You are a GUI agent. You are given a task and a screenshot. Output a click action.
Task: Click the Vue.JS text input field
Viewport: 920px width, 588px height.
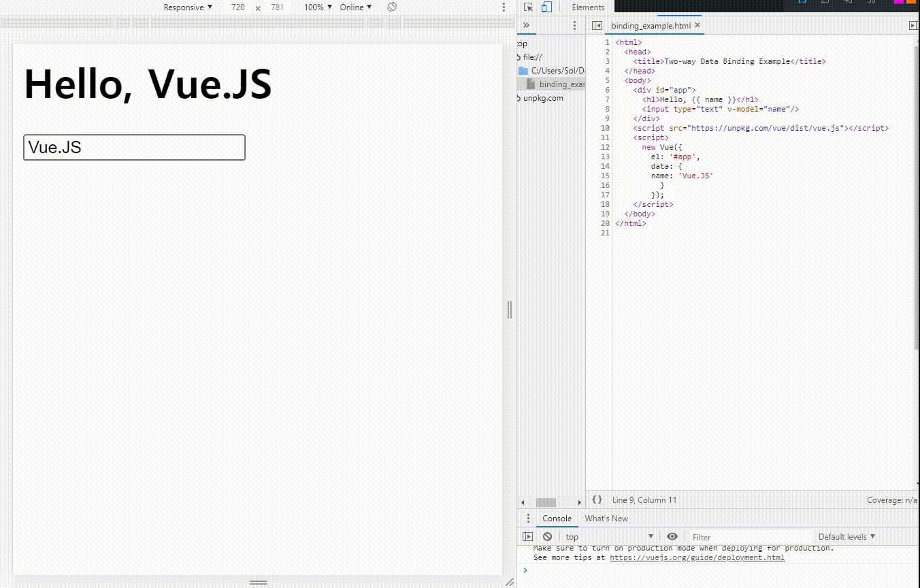tap(134, 147)
